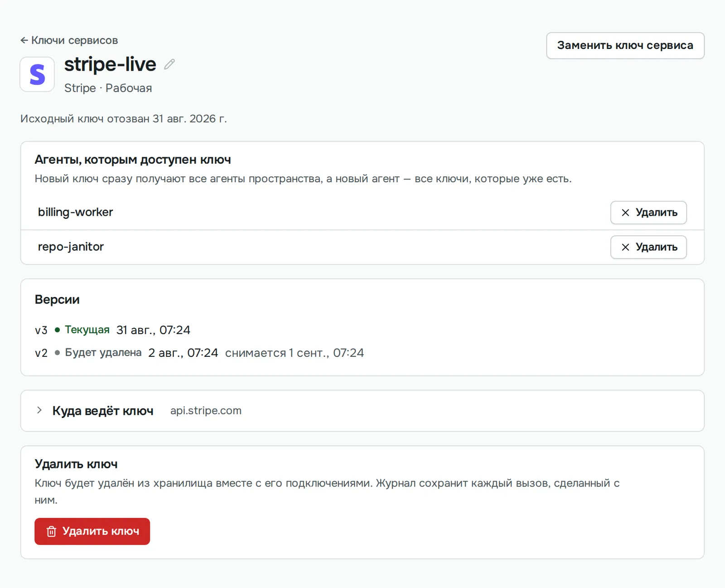The width and height of the screenshot is (725, 588).
Task: Click the Версии heading
Action: pos(57,300)
